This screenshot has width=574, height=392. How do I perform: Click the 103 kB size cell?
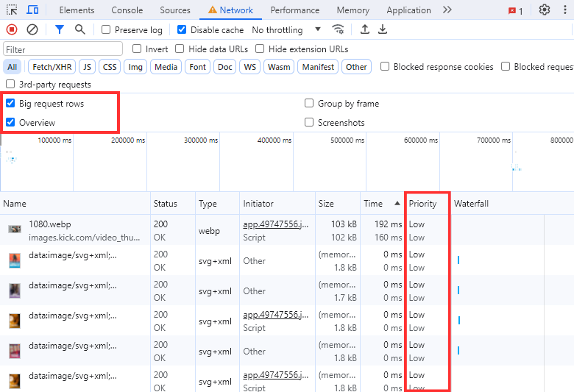tap(344, 224)
